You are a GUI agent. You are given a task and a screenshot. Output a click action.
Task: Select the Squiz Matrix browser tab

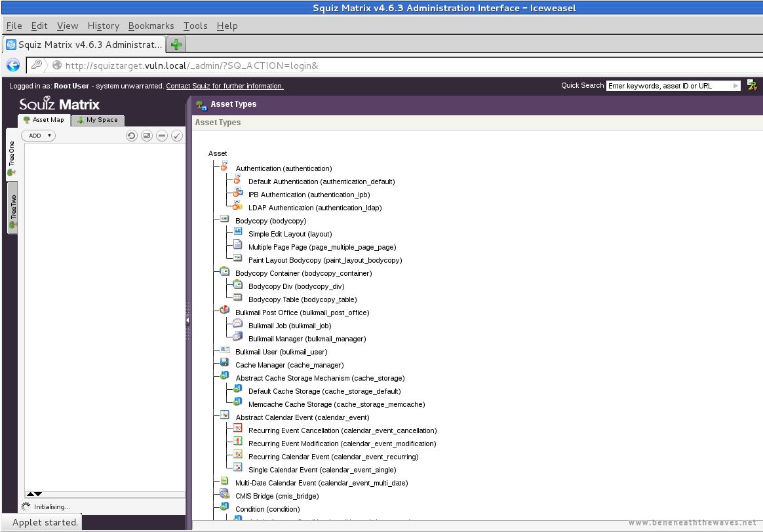[x=84, y=45]
